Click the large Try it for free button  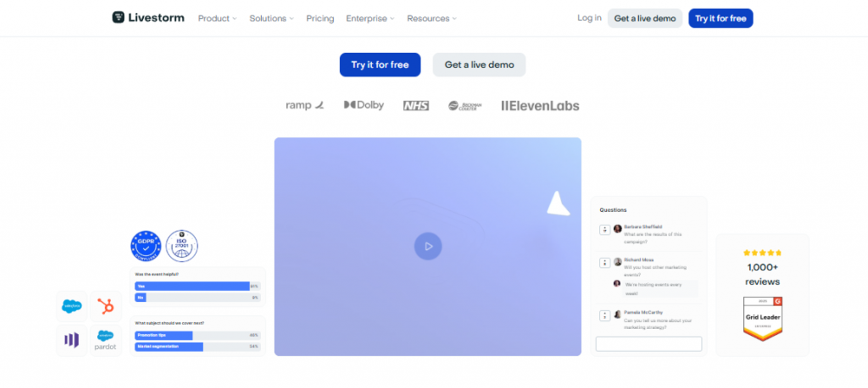click(380, 65)
